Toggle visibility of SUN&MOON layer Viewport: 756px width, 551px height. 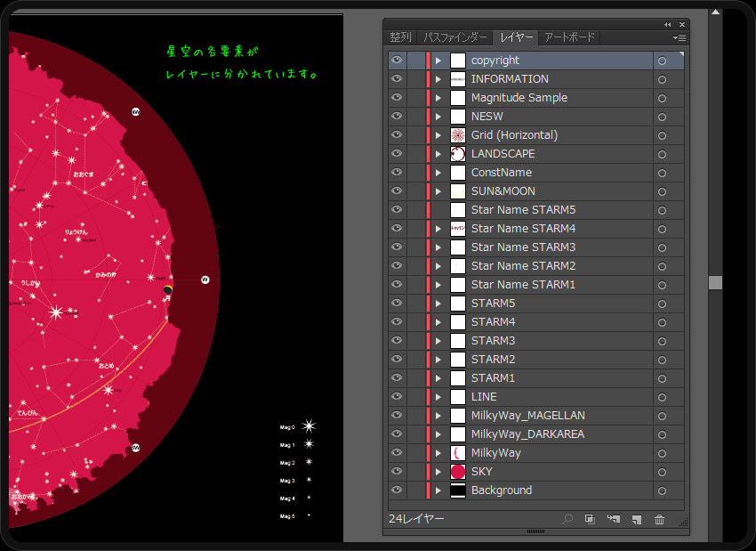397,190
